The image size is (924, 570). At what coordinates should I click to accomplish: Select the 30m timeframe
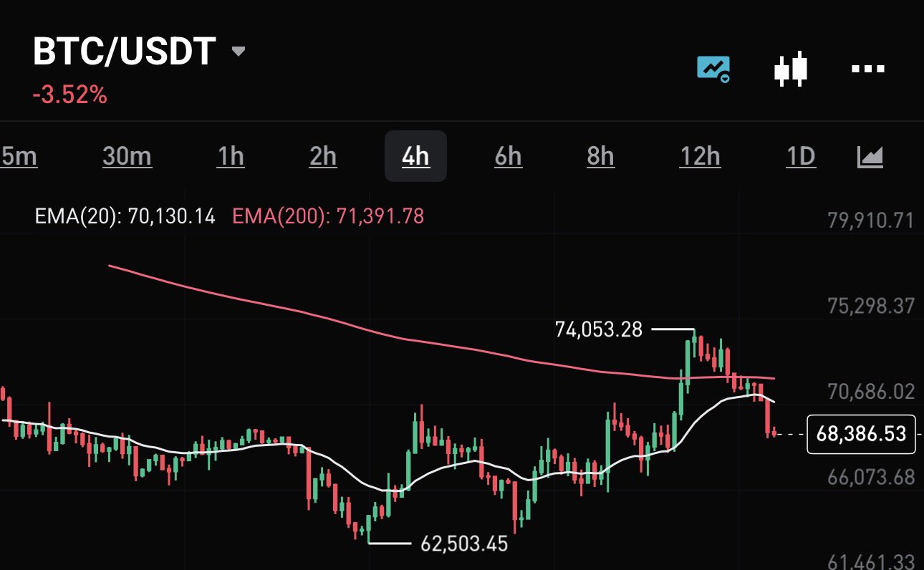[127, 156]
